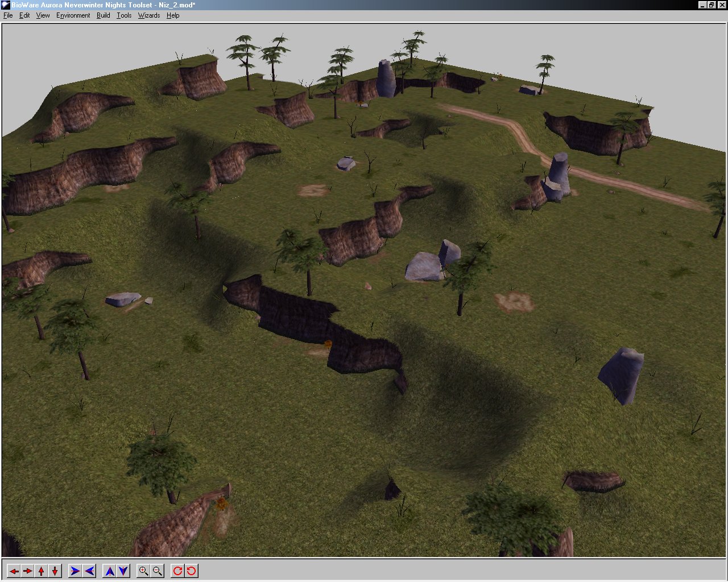This screenshot has width=728, height=582.
Task: Pan camera backward with red down arrow
Action: point(55,571)
